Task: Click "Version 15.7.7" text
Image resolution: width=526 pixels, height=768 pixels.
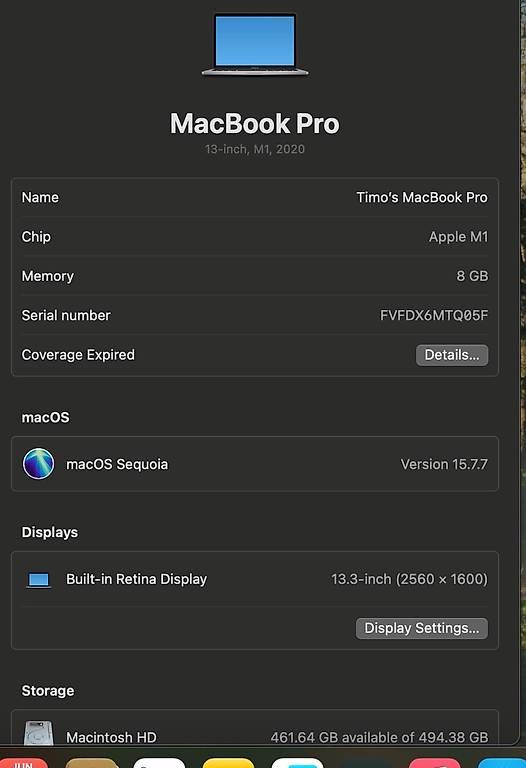Action: pos(444,464)
